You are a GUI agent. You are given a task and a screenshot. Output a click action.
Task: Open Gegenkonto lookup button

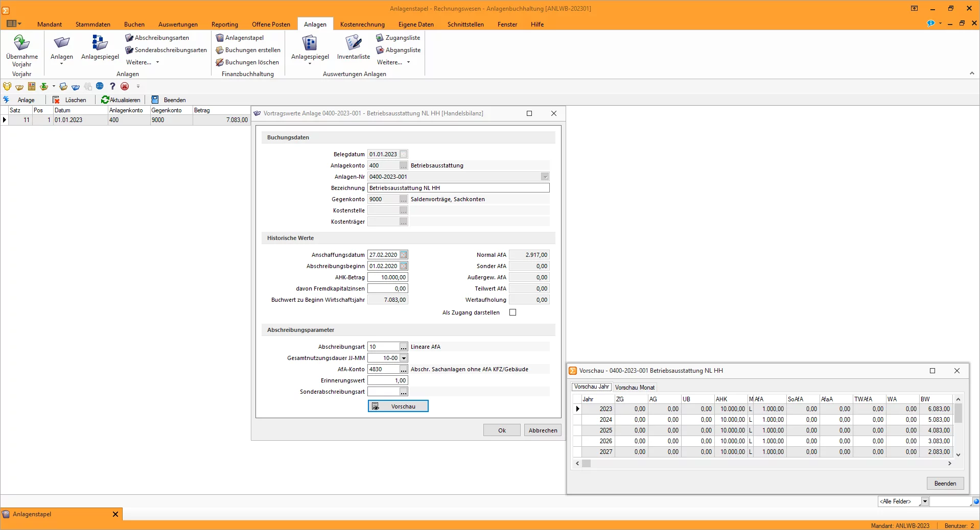(404, 199)
